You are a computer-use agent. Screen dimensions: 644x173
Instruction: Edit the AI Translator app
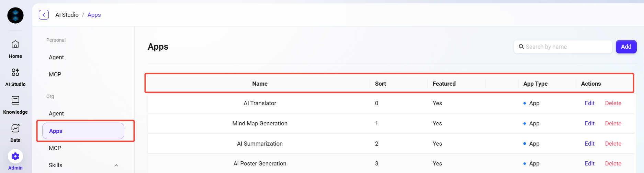(x=589, y=103)
